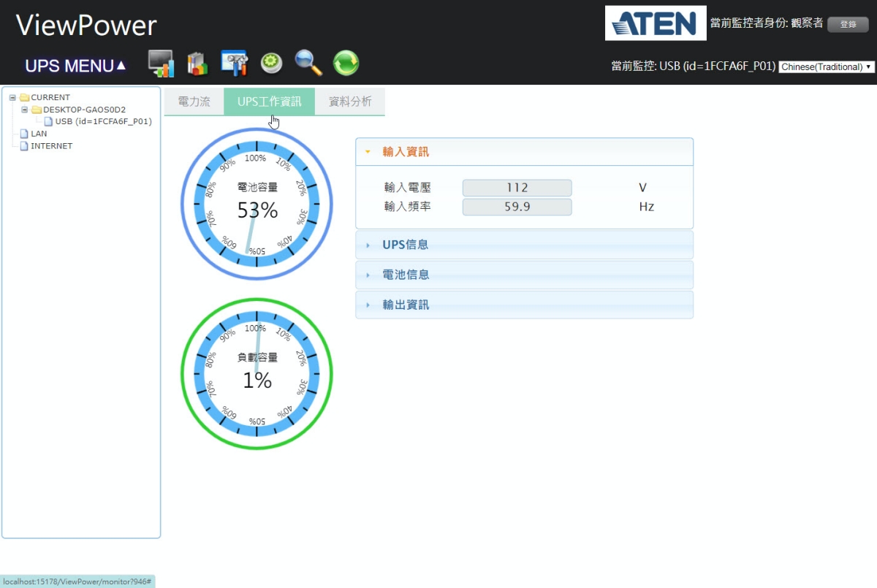Collapse the CURRENT tree node
This screenshot has width=877, height=588.
tap(12, 97)
